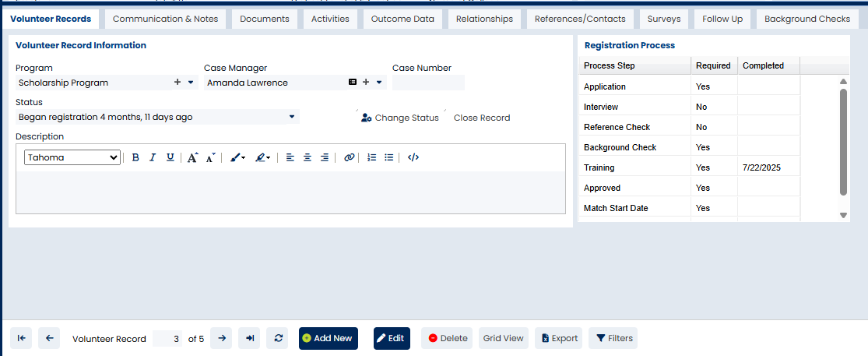Sort by the Process Step column header
Viewport: 868px width, 356px height.
click(x=635, y=66)
